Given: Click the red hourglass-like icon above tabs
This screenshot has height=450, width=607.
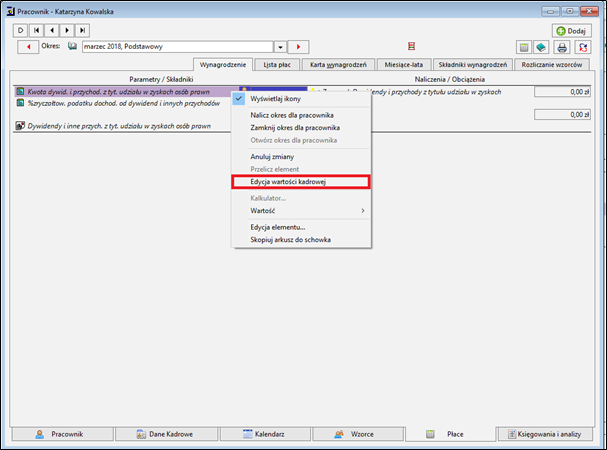Looking at the screenshot, I should tap(411, 46).
